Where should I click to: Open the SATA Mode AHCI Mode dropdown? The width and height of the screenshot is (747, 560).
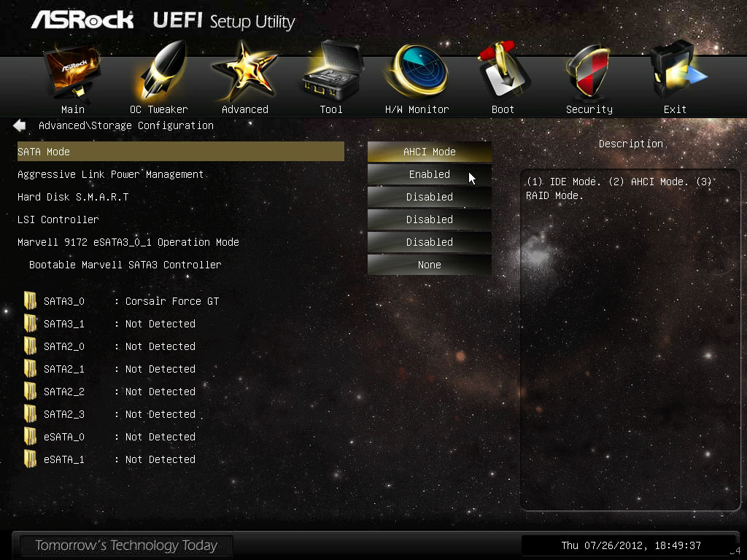tap(429, 152)
